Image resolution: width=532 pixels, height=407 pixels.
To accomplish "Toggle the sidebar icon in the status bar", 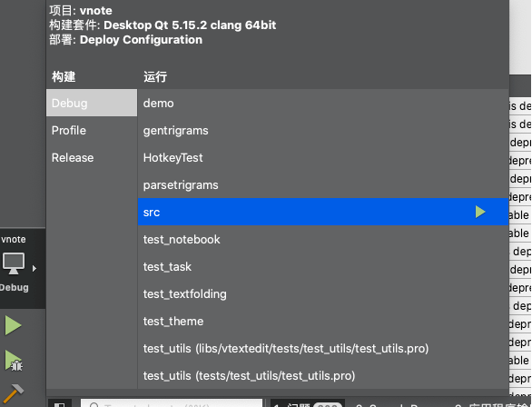I will pos(60,404).
